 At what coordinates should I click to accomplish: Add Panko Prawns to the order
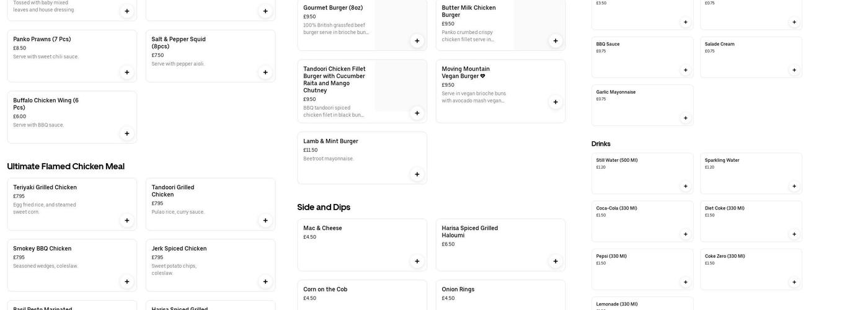pyautogui.click(x=127, y=73)
